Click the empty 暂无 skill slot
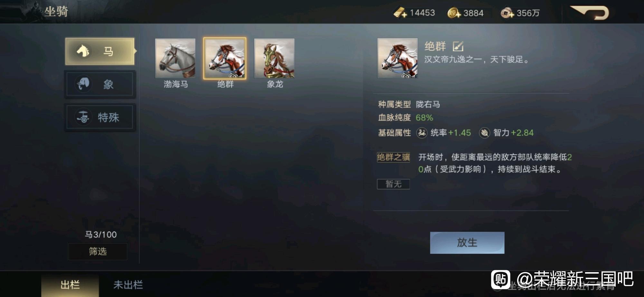Viewport: 644px width, 297px height. tap(393, 184)
